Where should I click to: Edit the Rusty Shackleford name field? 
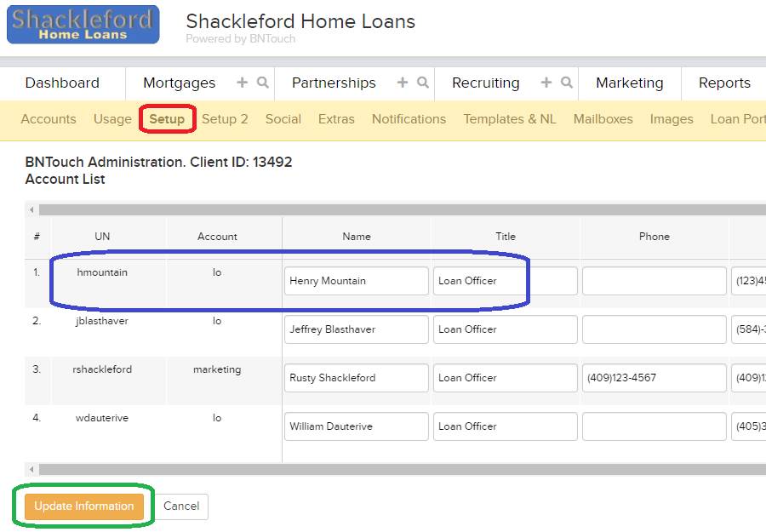(x=357, y=378)
